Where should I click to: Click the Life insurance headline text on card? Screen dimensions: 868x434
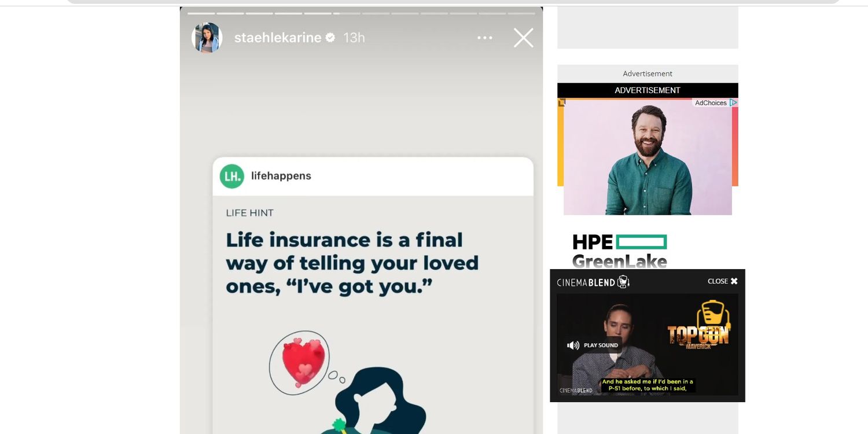(352, 263)
